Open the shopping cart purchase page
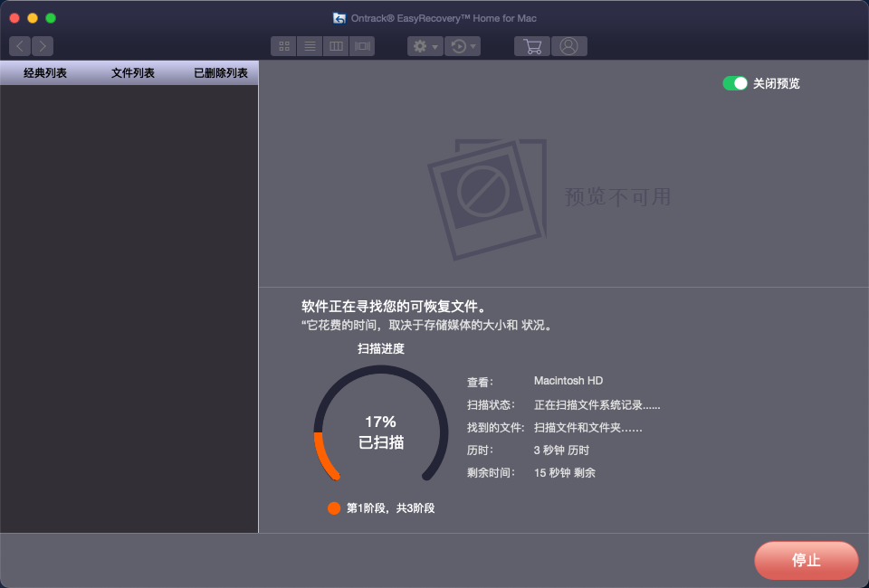 (x=532, y=46)
